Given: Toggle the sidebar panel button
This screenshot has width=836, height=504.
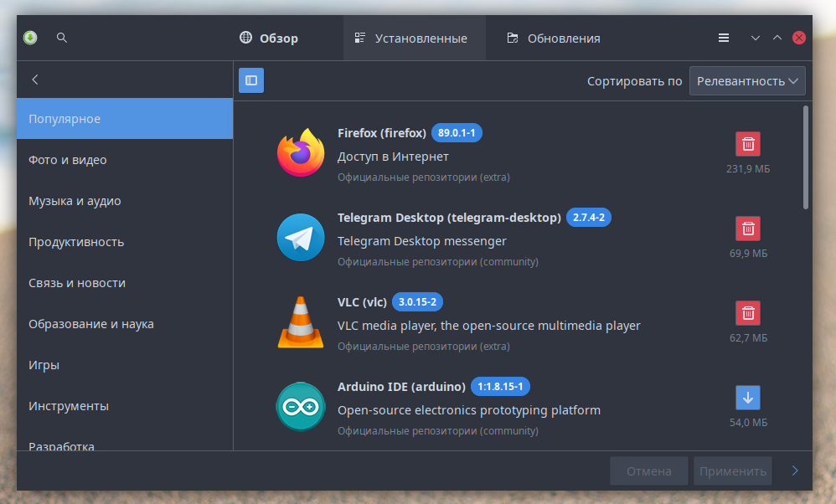Looking at the screenshot, I should [x=251, y=80].
